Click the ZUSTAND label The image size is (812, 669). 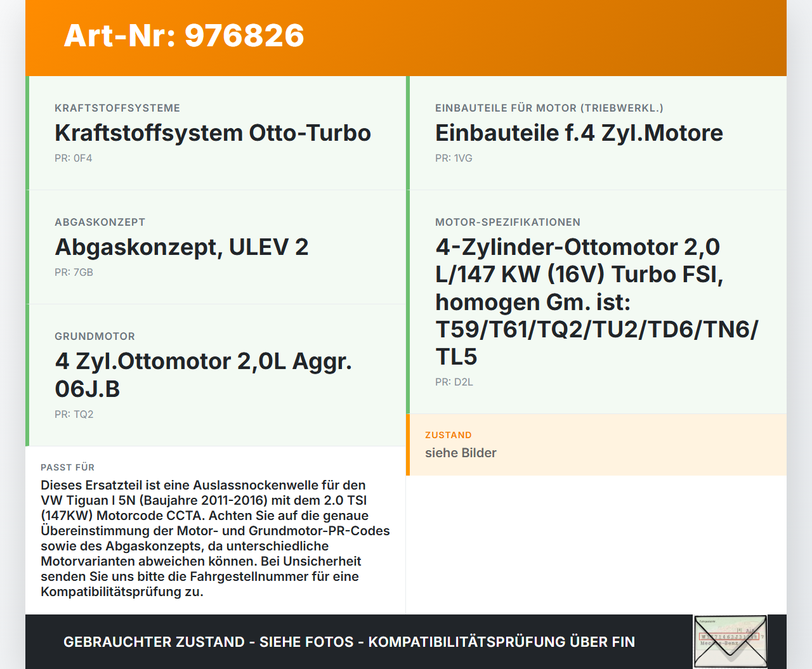pyautogui.click(x=448, y=435)
